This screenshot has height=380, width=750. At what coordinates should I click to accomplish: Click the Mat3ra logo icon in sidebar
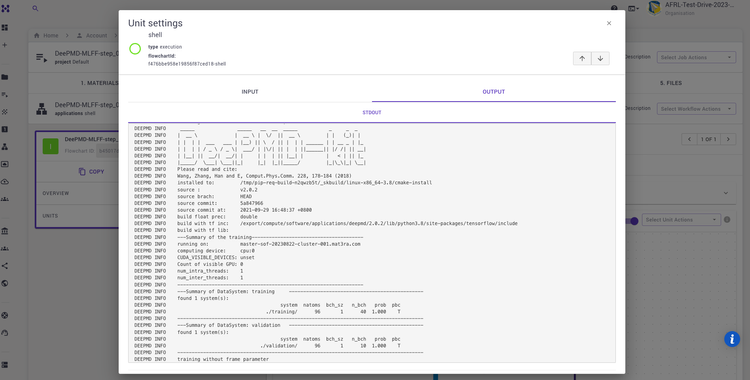(5, 9)
